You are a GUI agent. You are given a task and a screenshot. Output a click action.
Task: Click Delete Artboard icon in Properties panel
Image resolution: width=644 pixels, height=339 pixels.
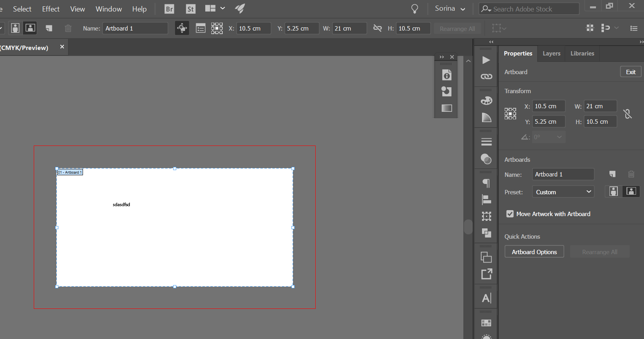click(631, 174)
